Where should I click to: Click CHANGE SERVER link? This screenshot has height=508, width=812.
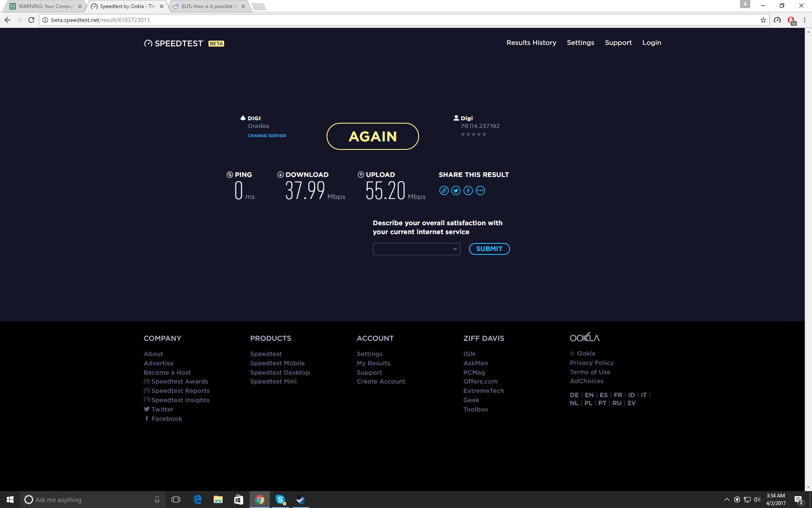(x=267, y=135)
